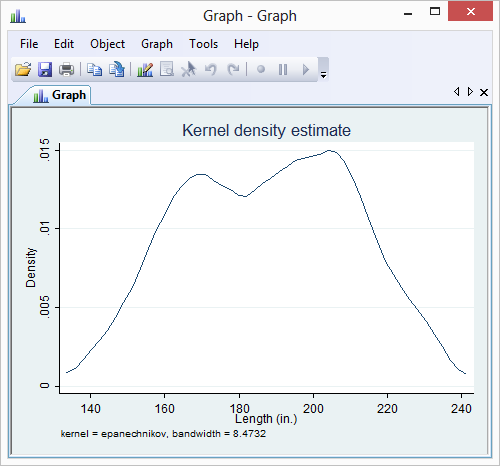This screenshot has height=466, width=500.
Task: Start recording with the record button
Action: pos(261,69)
